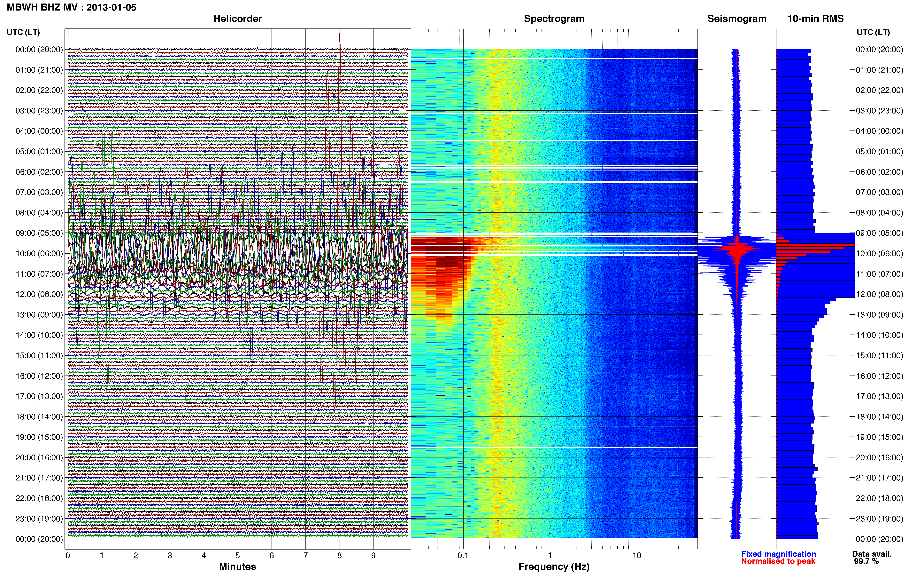Screen dimensions: 924x578
Task: Click right-side time label '09:00 (05:00)'
Action: pyautogui.click(x=880, y=233)
